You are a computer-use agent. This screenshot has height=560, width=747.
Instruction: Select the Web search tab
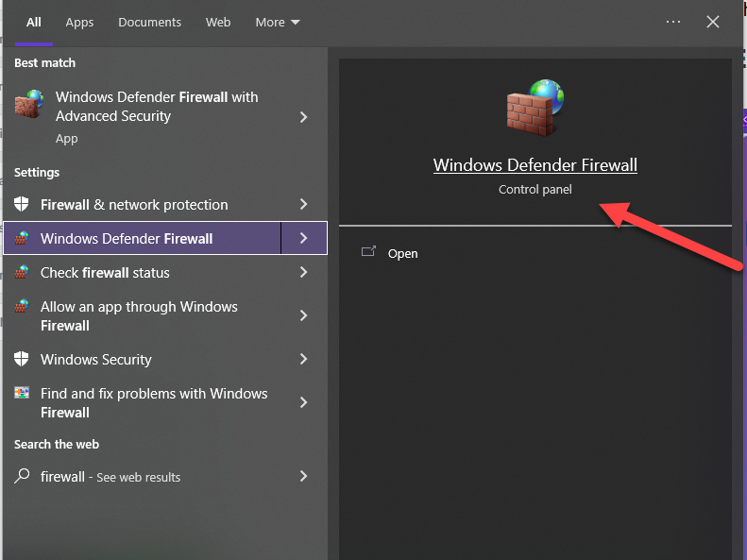[218, 23]
